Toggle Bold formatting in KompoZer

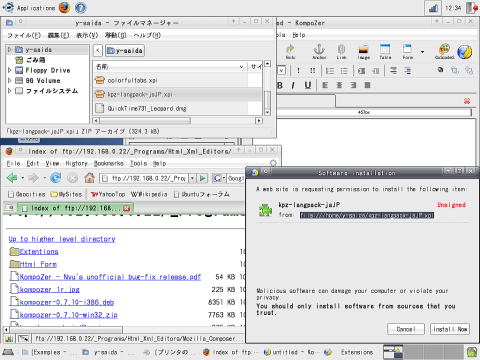point(280,85)
